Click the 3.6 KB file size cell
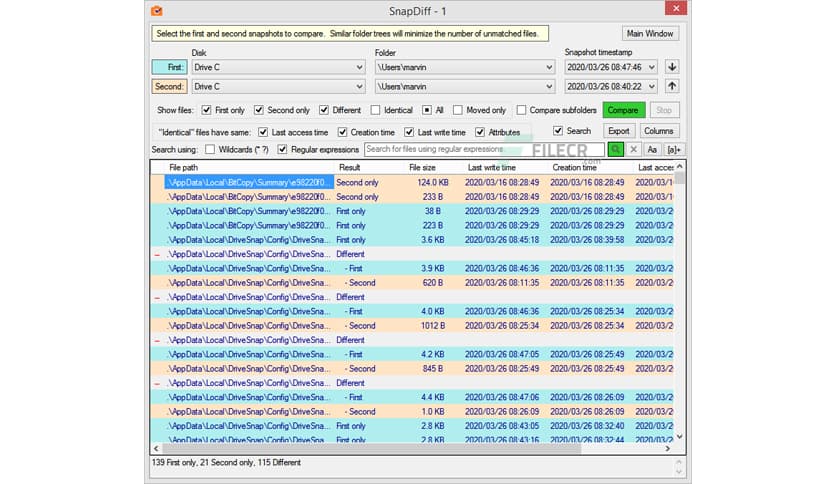Image resolution: width=836 pixels, height=484 pixels. 432,240
